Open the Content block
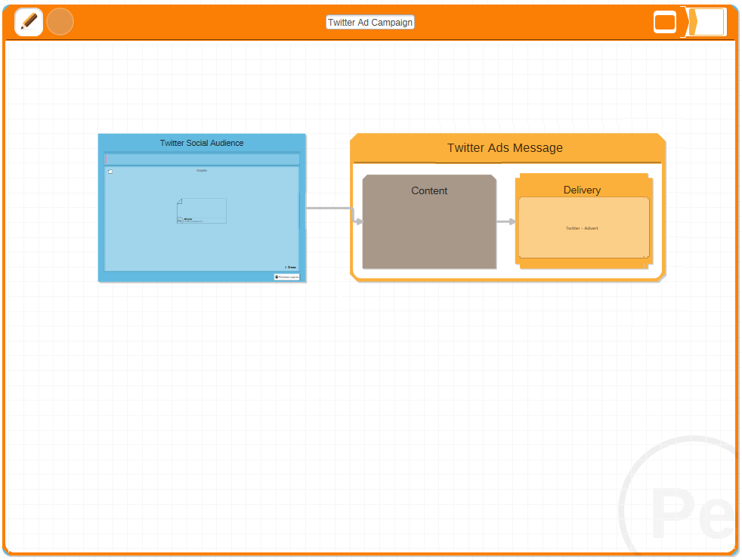742x560 pixels. tap(429, 221)
